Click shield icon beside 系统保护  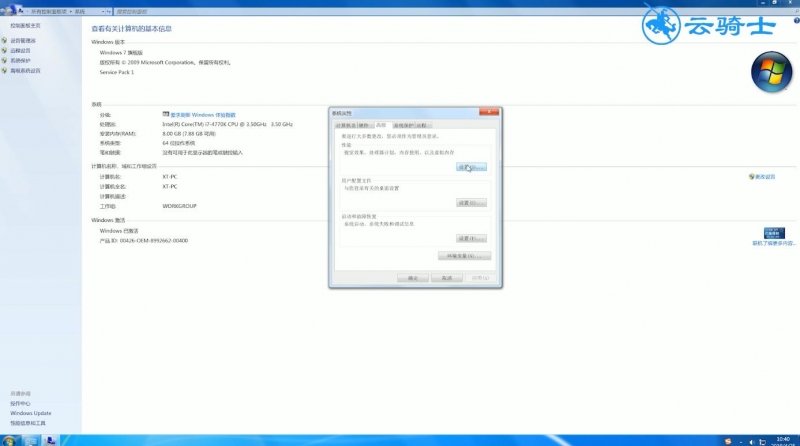[x=4, y=61]
